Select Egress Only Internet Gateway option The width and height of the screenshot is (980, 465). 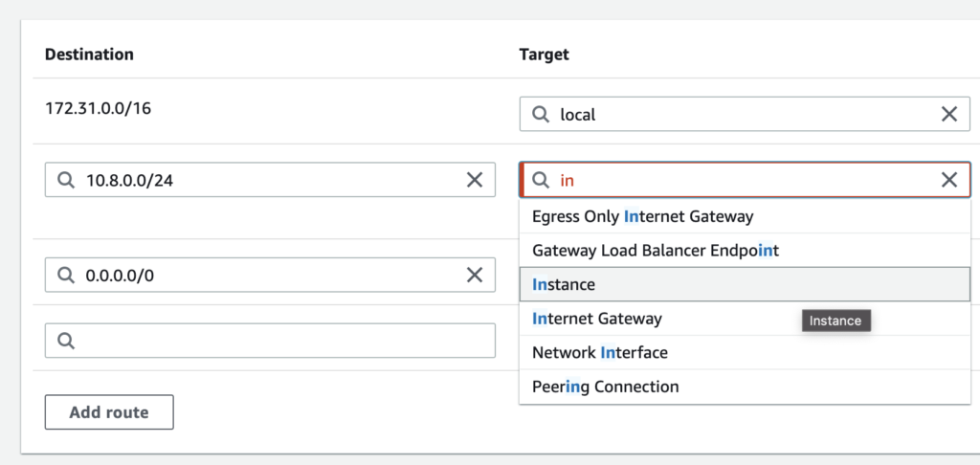click(x=745, y=216)
